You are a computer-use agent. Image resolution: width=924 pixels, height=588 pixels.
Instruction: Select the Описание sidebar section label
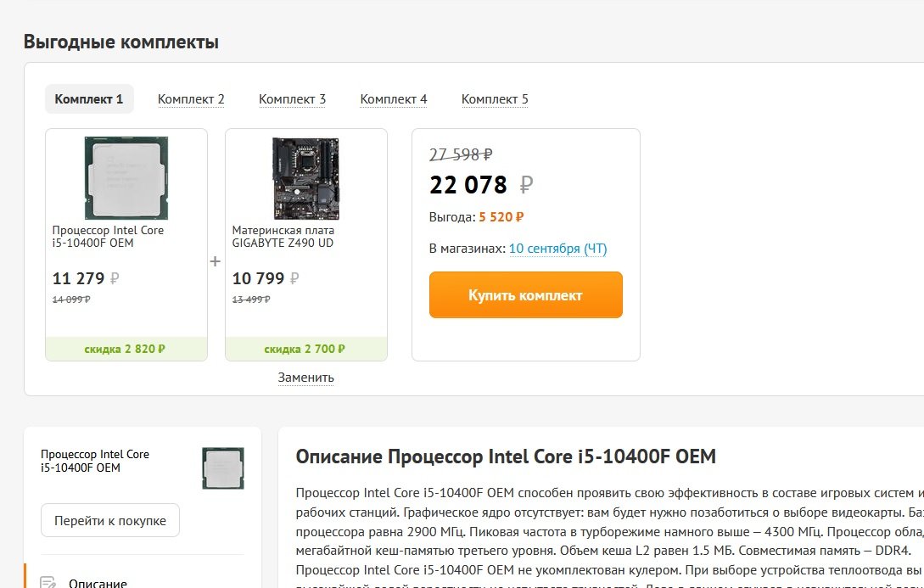pyautogui.click(x=98, y=583)
